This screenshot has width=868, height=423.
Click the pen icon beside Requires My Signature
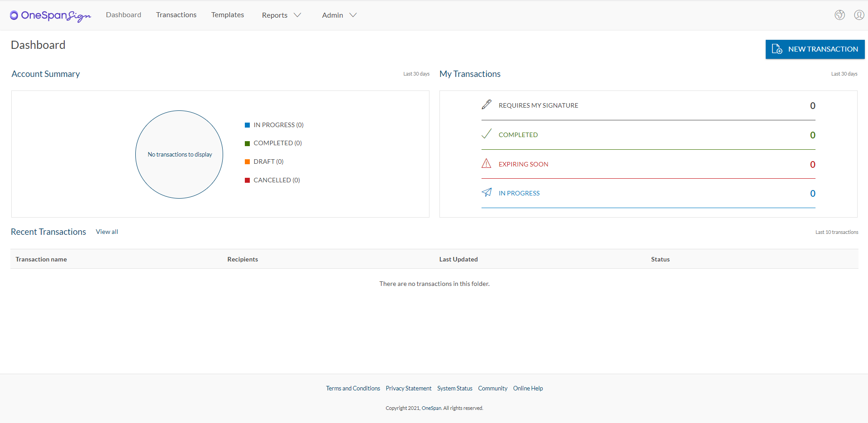point(486,105)
